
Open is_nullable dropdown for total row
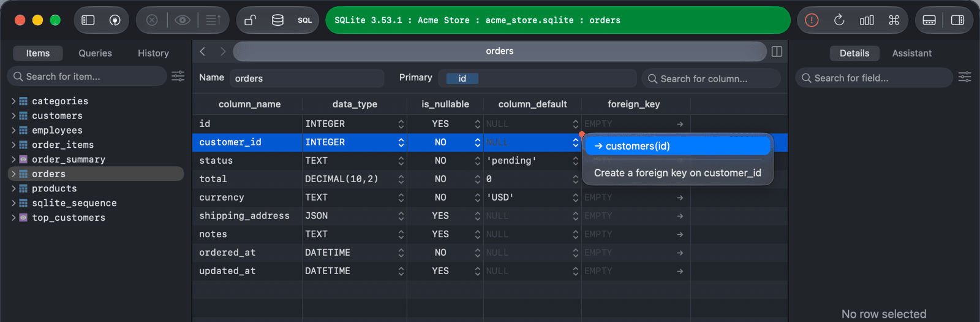[x=478, y=179]
